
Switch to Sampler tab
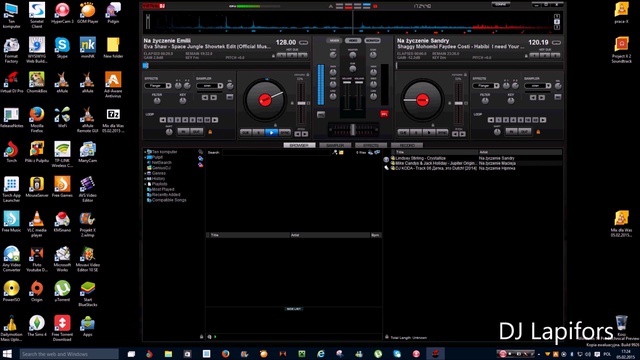pos(335,145)
